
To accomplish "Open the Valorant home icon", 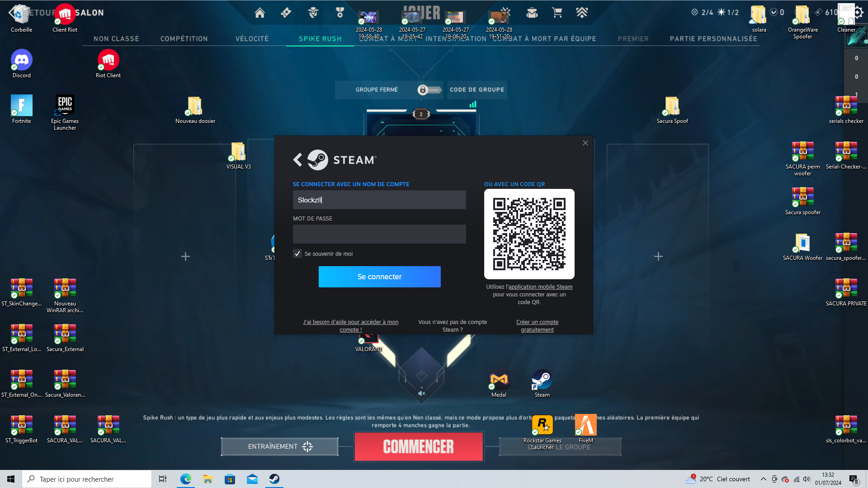I will 259,13.
